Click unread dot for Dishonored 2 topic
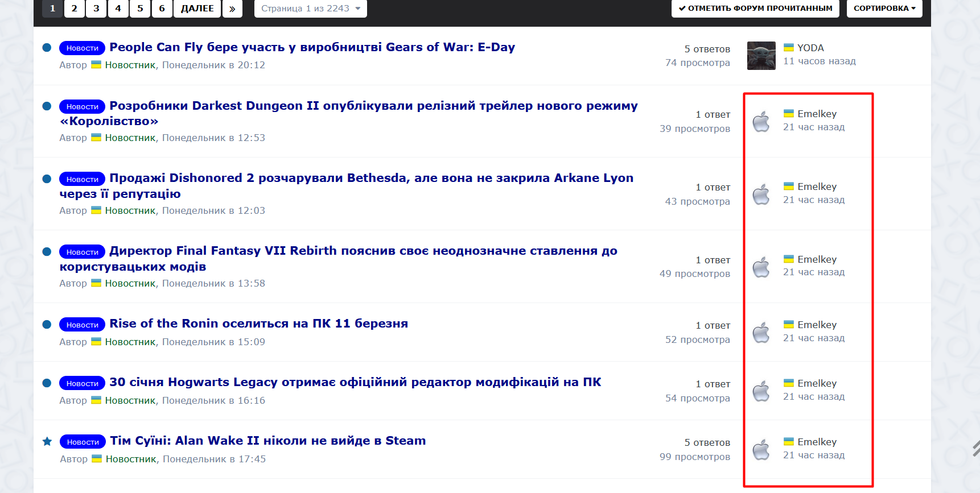This screenshot has height=493, width=980. tap(47, 179)
